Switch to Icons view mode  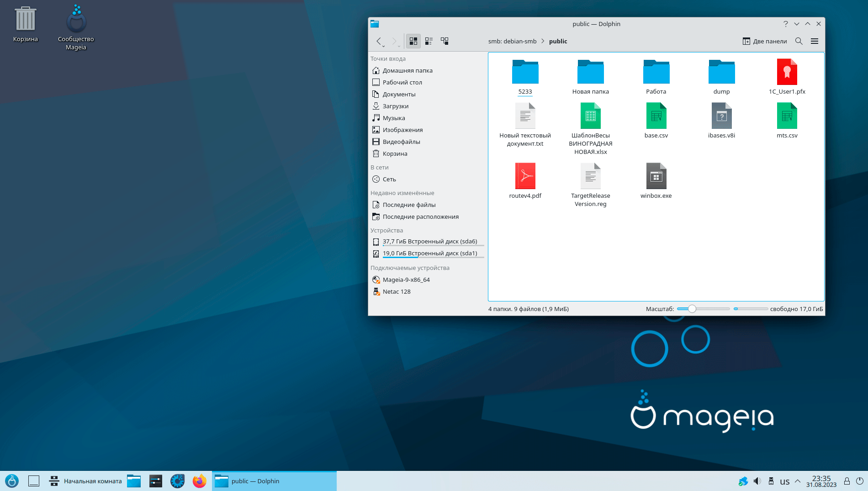click(413, 41)
